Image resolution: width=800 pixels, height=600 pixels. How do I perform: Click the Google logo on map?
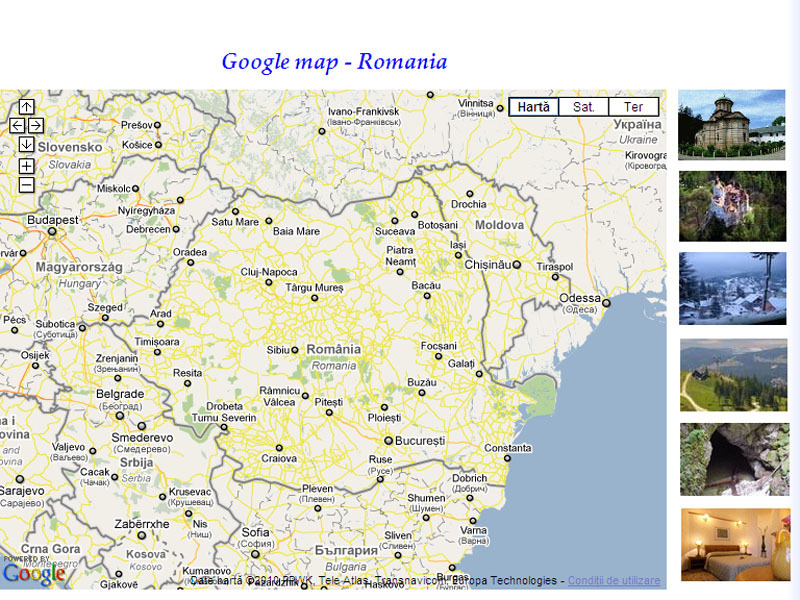34,573
